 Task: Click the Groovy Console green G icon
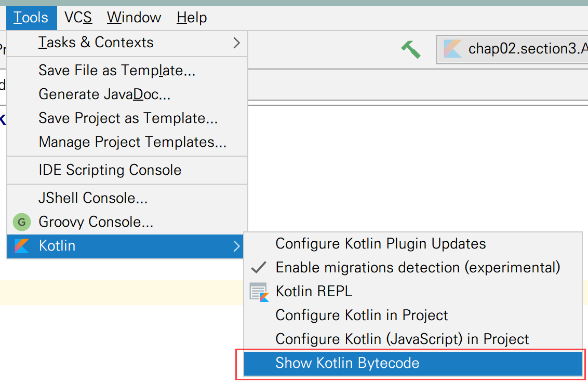tap(22, 222)
